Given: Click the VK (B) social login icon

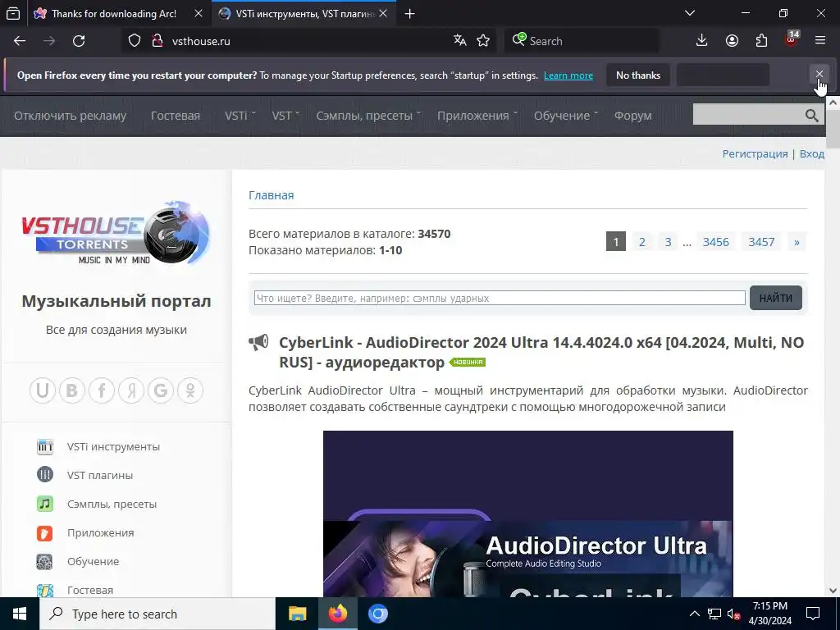Looking at the screenshot, I should (x=72, y=390).
